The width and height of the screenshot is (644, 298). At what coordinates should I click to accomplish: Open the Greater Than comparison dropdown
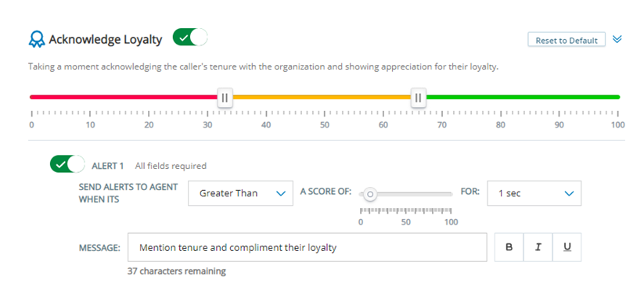click(x=241, y=193)
